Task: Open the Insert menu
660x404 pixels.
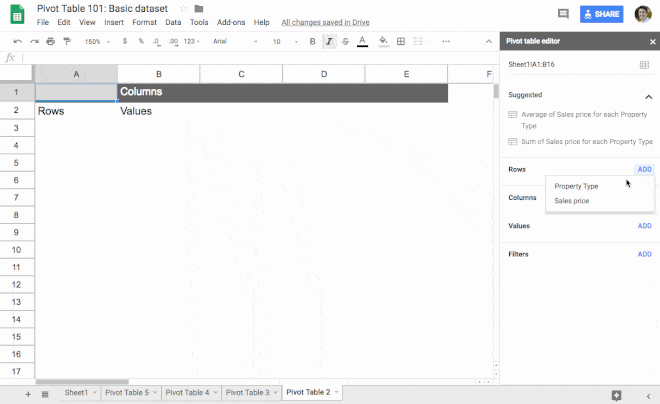Action: click(x=114, y=22)
